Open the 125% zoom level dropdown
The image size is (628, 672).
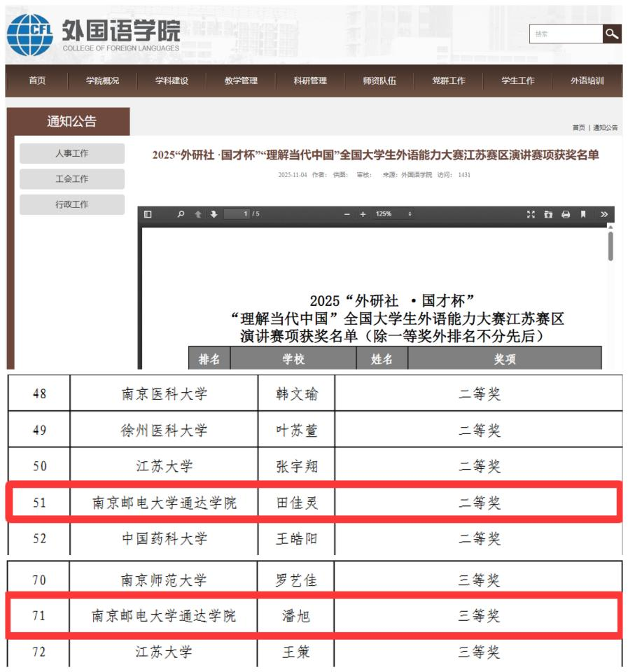(x=393, y=214)
